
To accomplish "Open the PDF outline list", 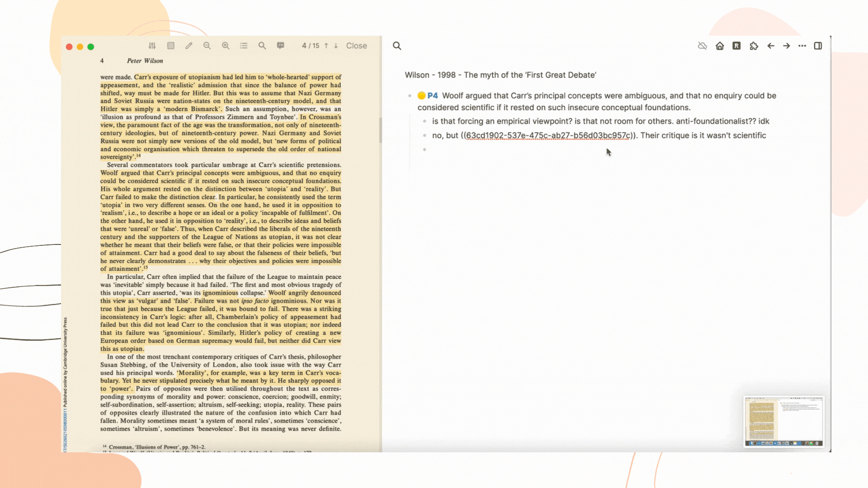I will pos(244,46).
